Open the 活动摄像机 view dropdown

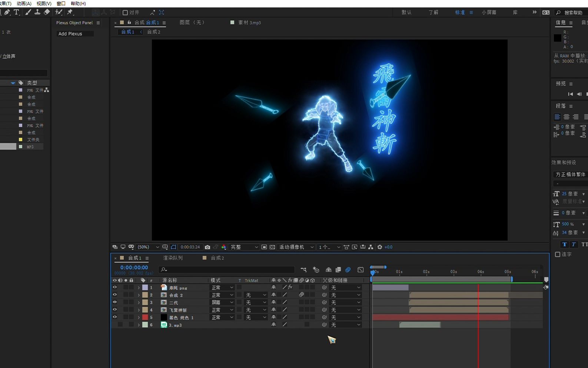296,247
